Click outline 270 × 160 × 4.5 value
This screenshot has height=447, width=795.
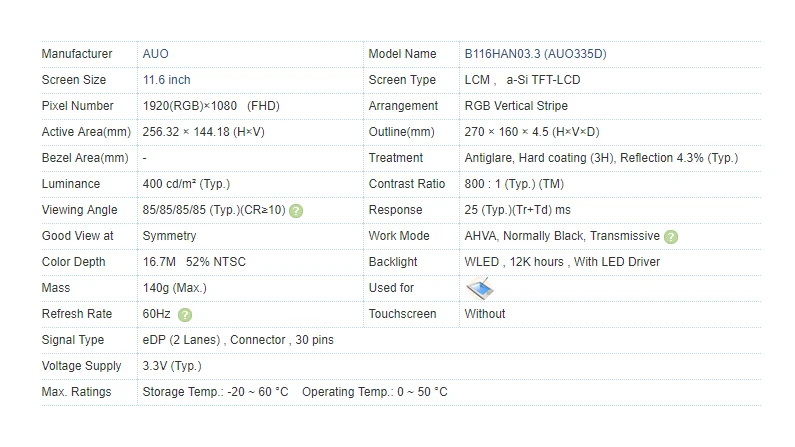click(532, 132)
